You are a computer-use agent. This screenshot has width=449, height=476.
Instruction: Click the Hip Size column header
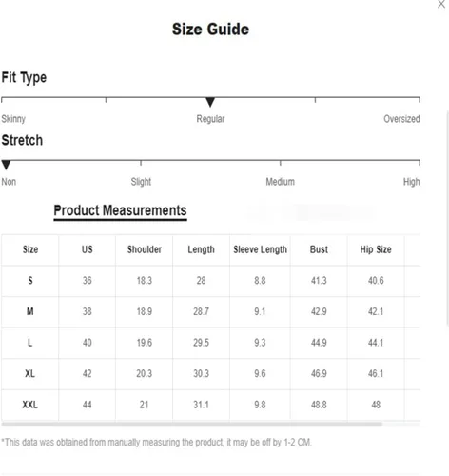point(376,249)
